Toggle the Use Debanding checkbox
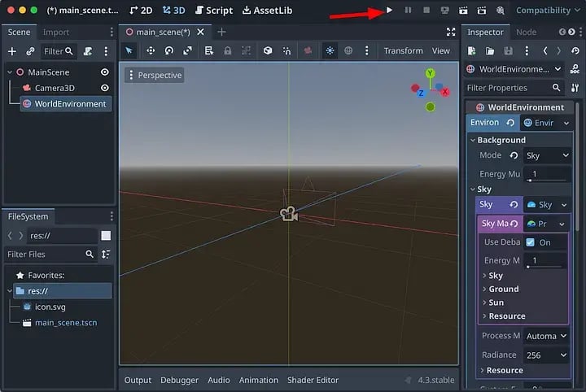586x392 pixels. pyautogui.click(x=530, y=242)
